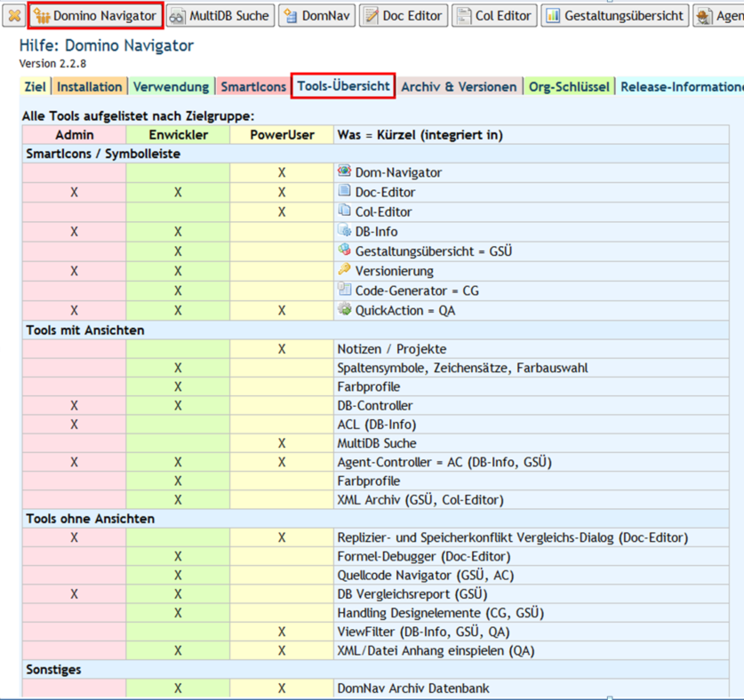Open Col Editor from the top toolbar
Screen dimensions: 744x700
pos(494,16)
